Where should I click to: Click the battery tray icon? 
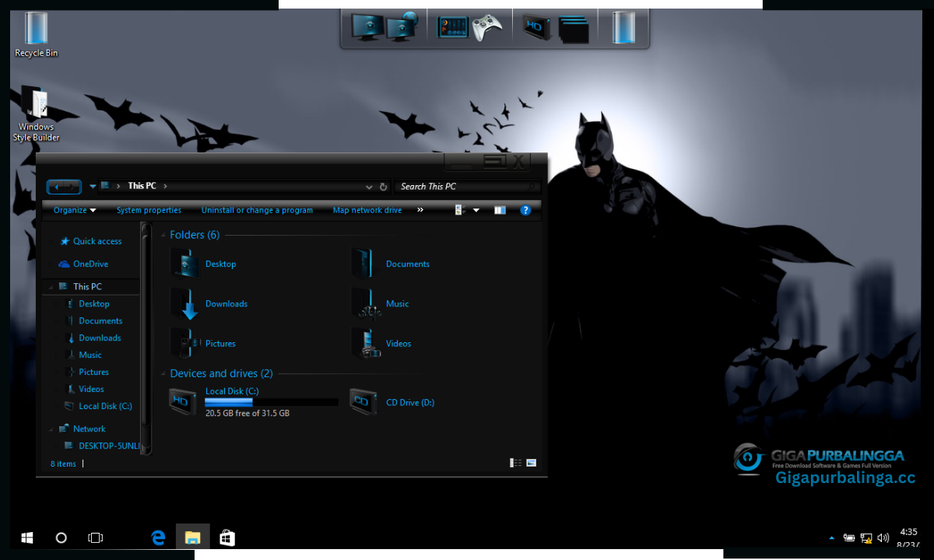pos(849,537)
